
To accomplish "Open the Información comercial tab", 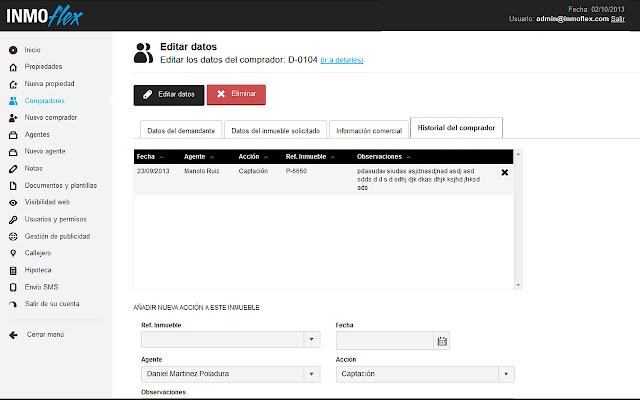I will tap(369, 130).
